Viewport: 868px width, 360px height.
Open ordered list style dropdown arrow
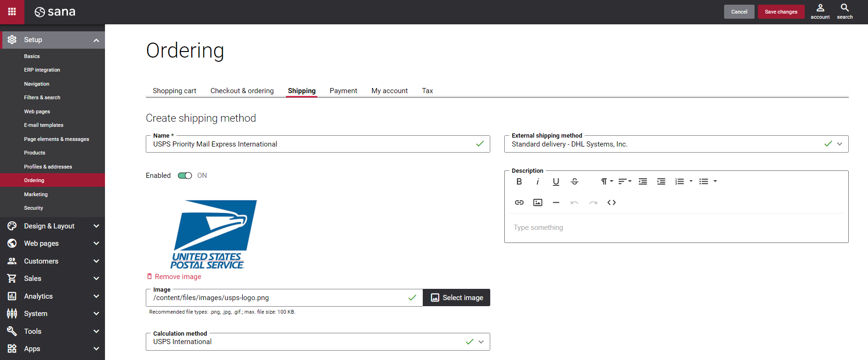click(691, 182)
